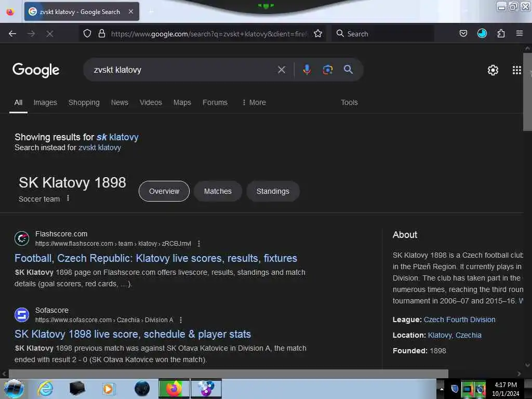Open the Matches chip
532x399 pixels.
(x=218, y=191)
